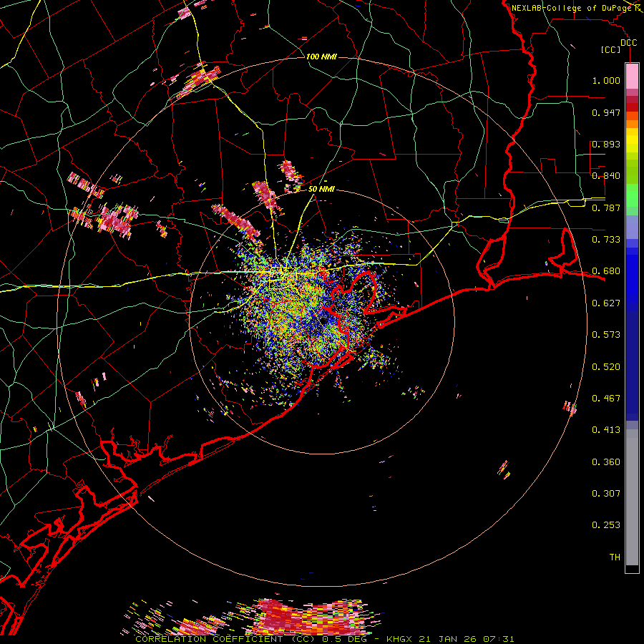
Task: Select the 0.360 scale value
Action: [x=606, y=462]
